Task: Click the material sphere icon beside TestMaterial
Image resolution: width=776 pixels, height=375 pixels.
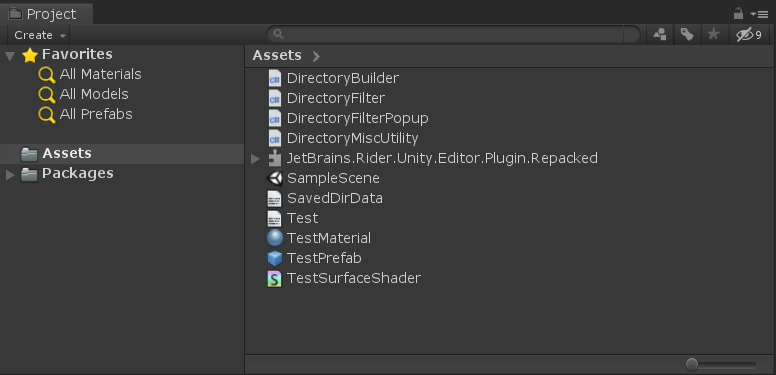Action: coord(275,238)
